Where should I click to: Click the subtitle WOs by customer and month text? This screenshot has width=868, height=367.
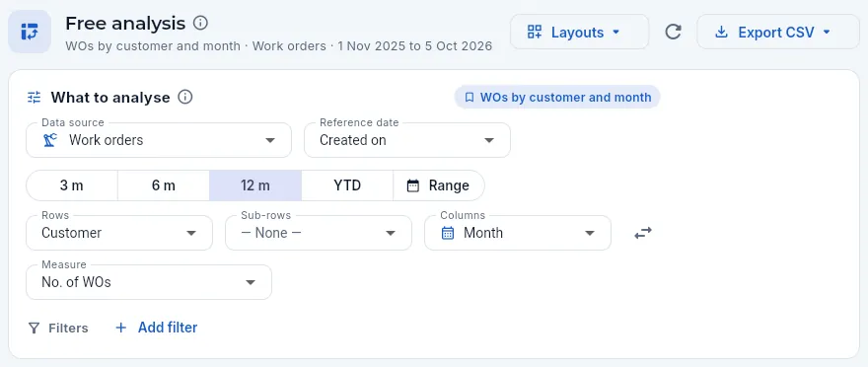[153, 46]
